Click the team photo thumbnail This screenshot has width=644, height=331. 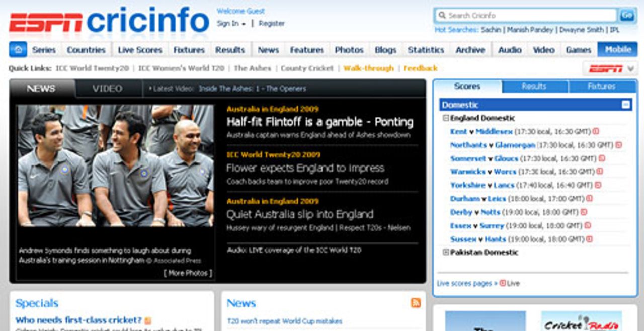[116, 165]
